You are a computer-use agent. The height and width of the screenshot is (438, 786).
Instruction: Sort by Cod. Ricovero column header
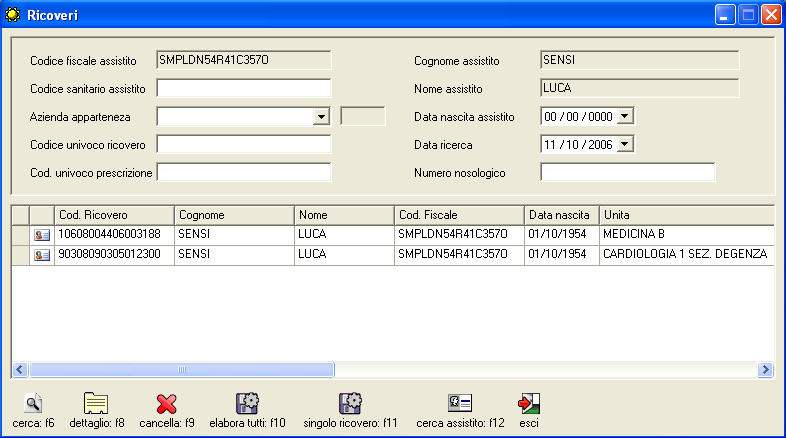pyautogui.click(x=114, y=215)
